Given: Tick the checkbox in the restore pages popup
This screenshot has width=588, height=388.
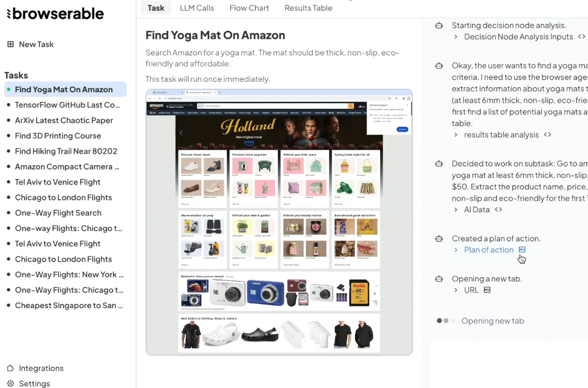Looking at the screenshot, I should 371,115.
